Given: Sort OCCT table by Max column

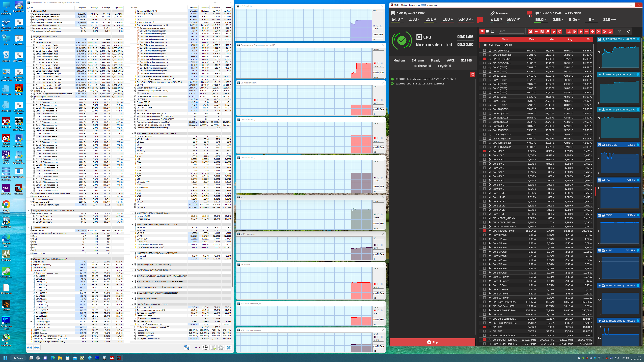Looking at the screenshot, I should click(x=589, y=39).
